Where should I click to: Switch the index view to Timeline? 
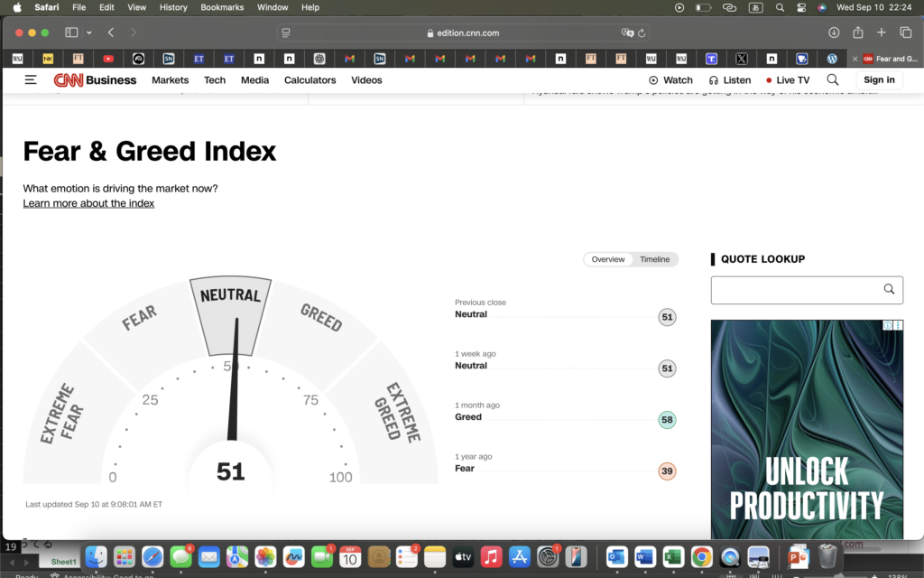655,259
